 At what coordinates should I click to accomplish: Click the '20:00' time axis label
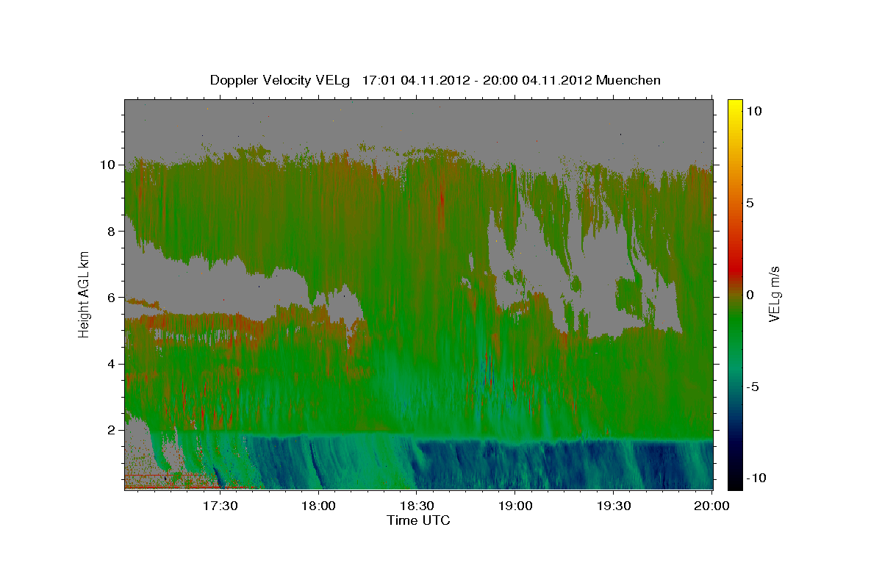point(711,506)
